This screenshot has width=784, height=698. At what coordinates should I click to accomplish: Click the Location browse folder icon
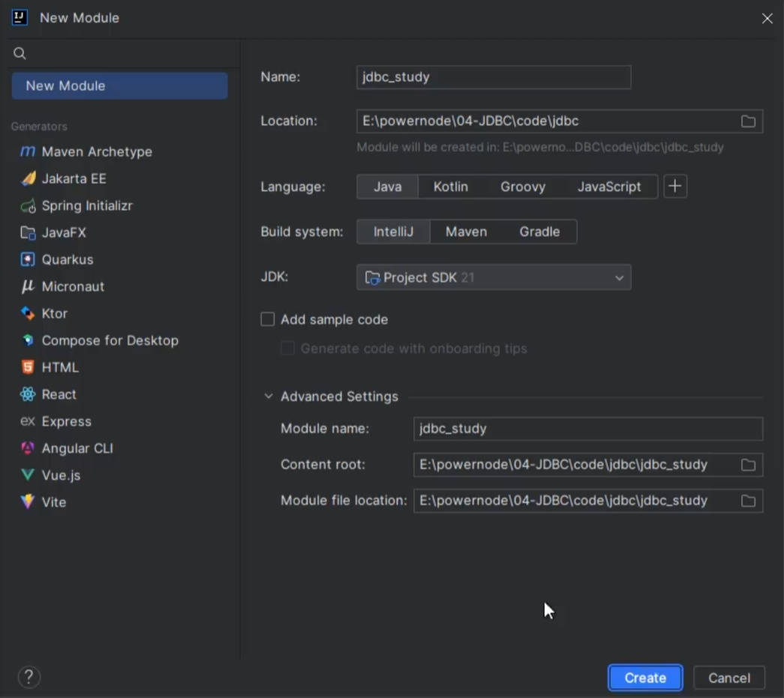(748, 121)
